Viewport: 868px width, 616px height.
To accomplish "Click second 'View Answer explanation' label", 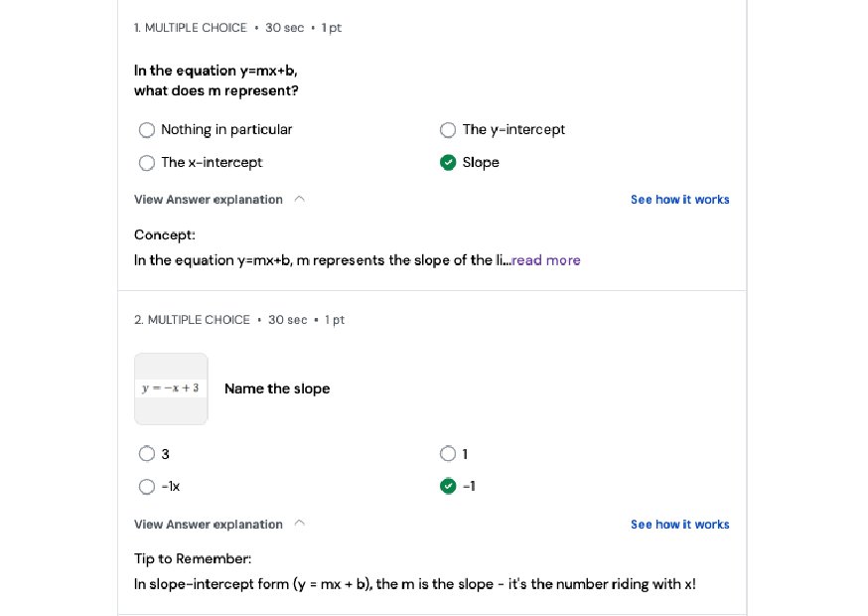I will [209, 525].
